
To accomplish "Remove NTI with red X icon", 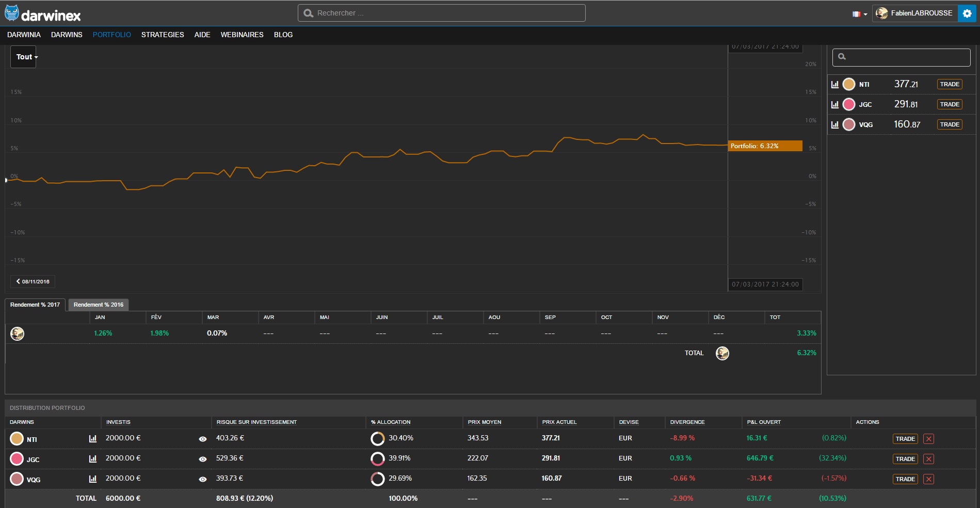I will 928,439.
